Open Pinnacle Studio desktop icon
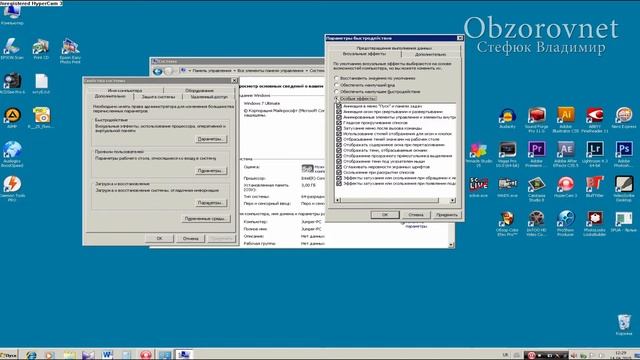Screen dimensions: 640x360 coord(478,154)
